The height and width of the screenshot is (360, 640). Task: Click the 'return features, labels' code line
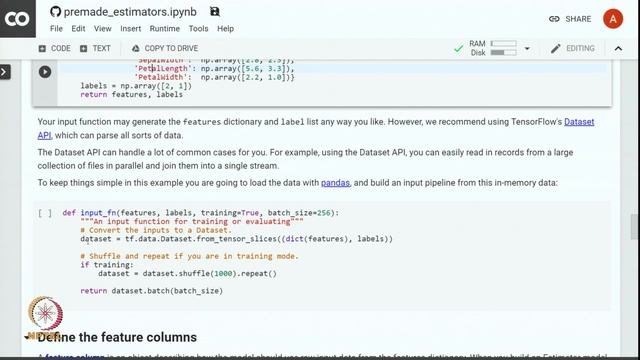(131, 95)
